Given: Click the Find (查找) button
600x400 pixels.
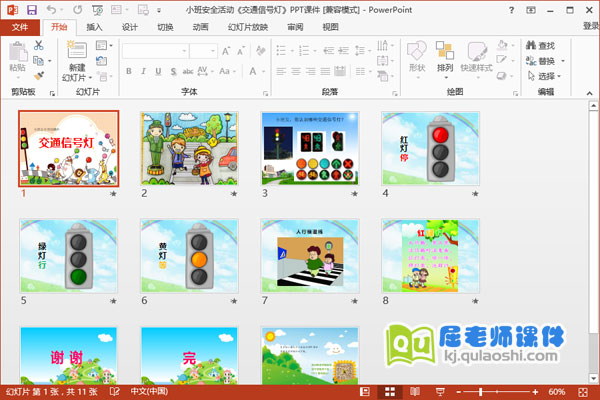Looking at the screenshot, I should (540, 46).
